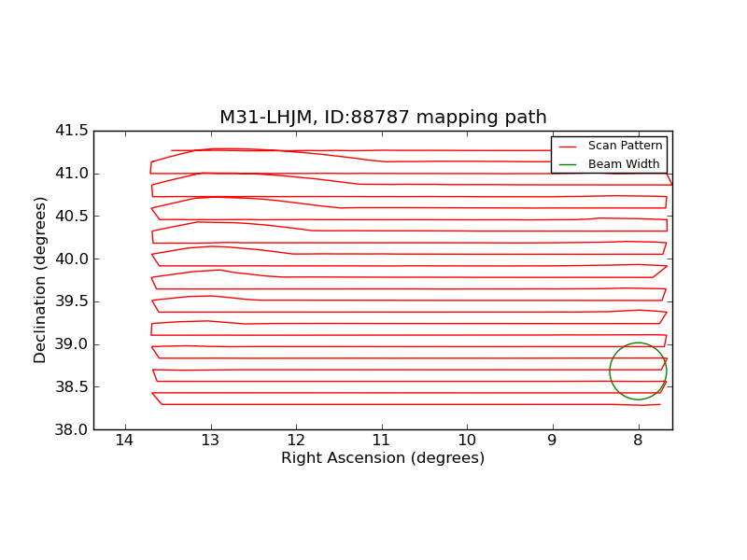
Task: Click the y-axis tick label '40.0'
Action: (x=72, y=259)
